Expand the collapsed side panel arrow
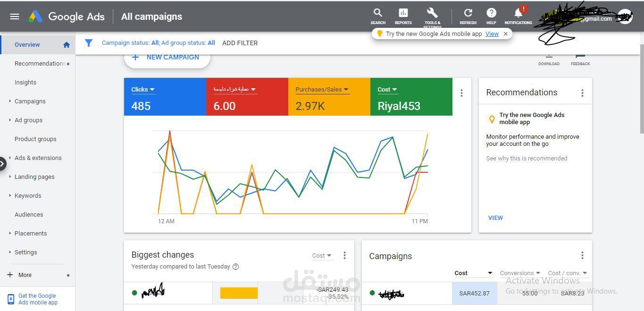The image size is (644, 311). (3, 164)
